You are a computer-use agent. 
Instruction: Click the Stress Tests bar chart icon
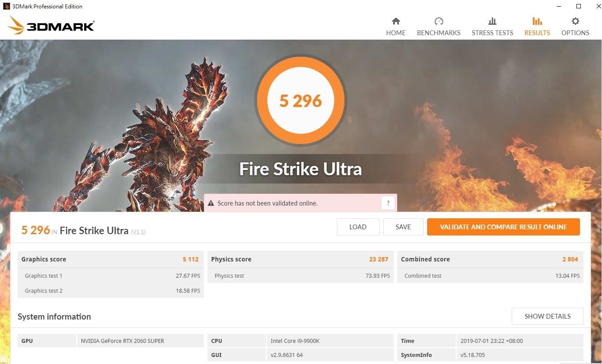coord(492,21)
